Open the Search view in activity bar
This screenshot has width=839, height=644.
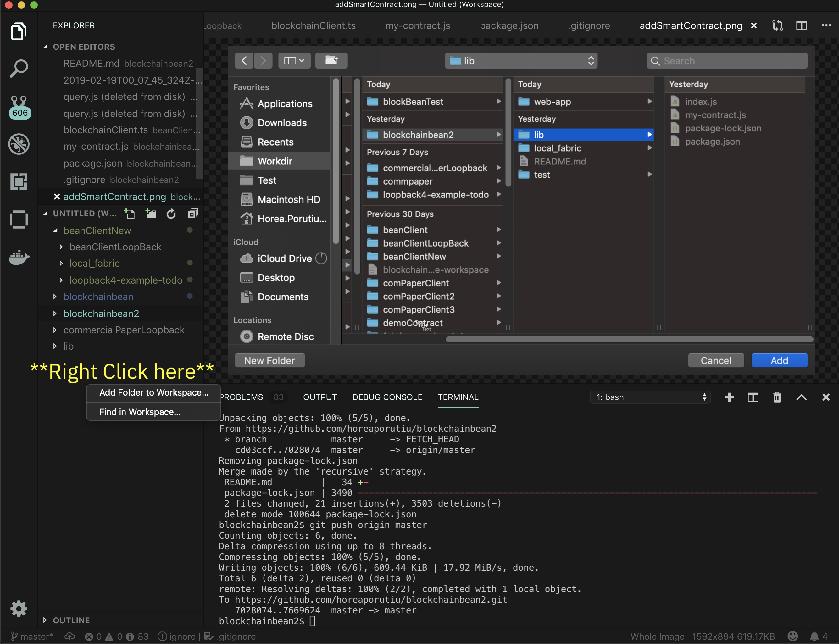tap(19, 69)
